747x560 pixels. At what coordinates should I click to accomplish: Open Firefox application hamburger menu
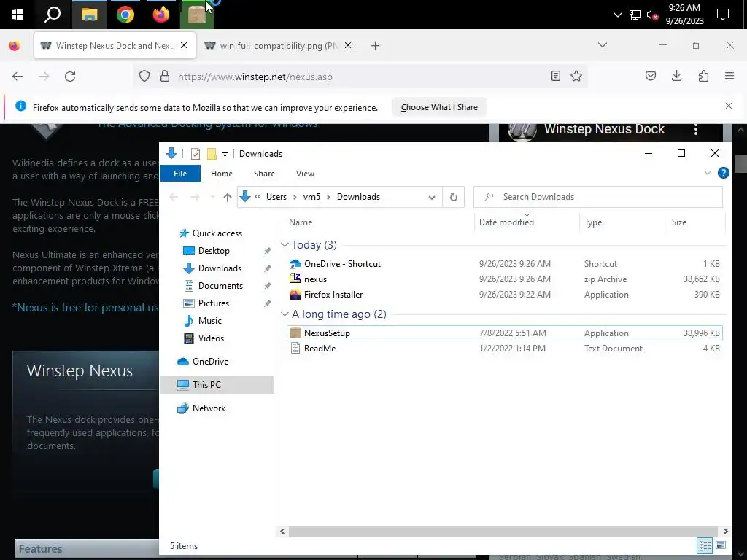pyautogui.click(x=729, y=76)
